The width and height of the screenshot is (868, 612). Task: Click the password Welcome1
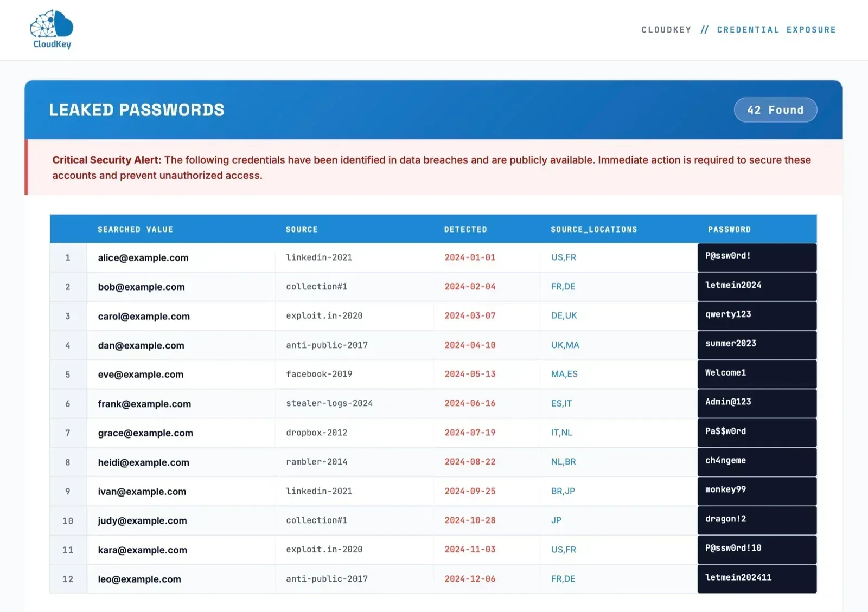click(x=757, y=375)
